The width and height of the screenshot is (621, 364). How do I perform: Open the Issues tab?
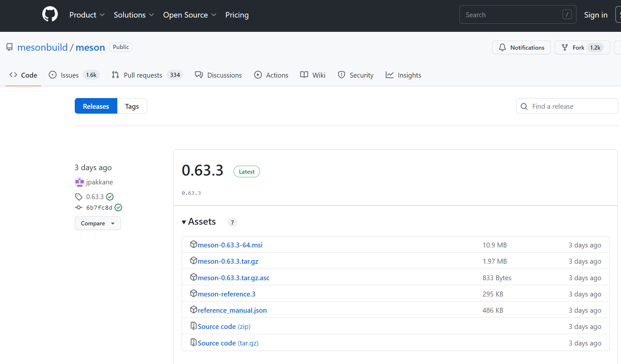coord(74,75)
